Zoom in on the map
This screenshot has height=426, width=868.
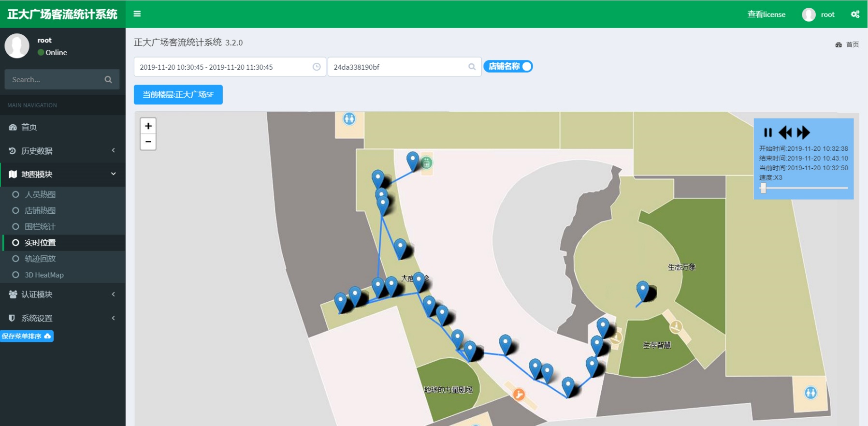(x=148, y=126)
